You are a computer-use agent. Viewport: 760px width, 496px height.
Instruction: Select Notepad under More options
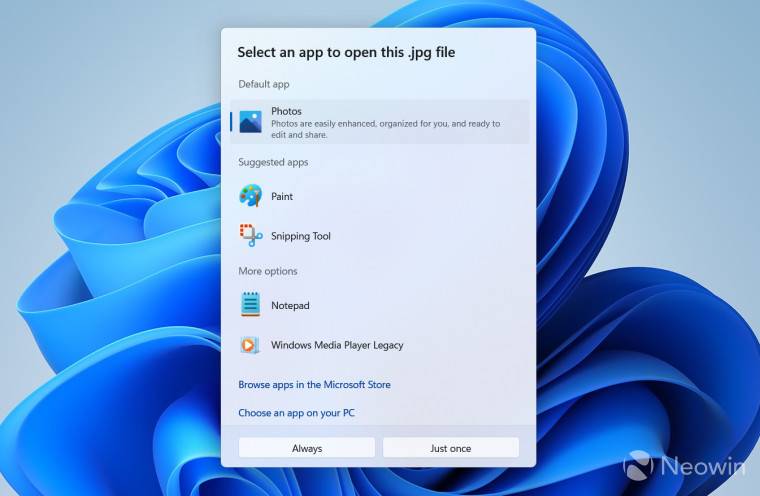click(x=290, y=305)
